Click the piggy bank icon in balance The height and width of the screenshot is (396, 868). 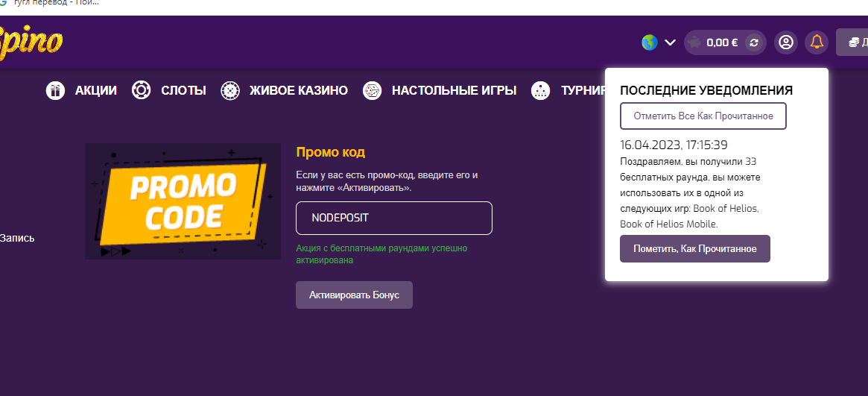(695, 43)
